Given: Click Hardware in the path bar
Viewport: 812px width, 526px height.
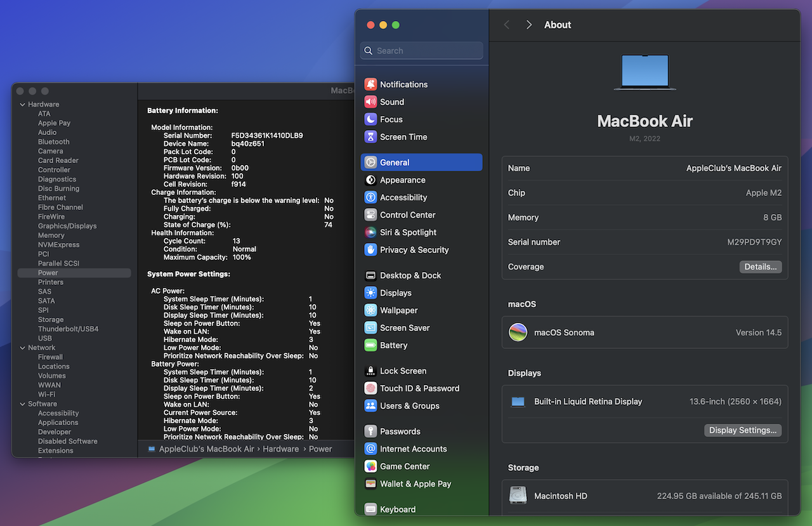Looking at the screenshot, I should [281, 449].
